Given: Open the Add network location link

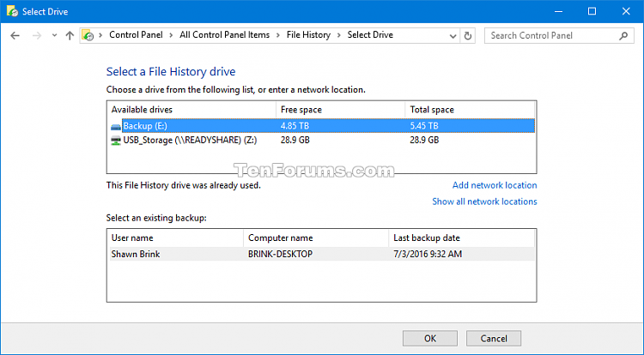Looking at the screenshot, I should pos(495,185).
